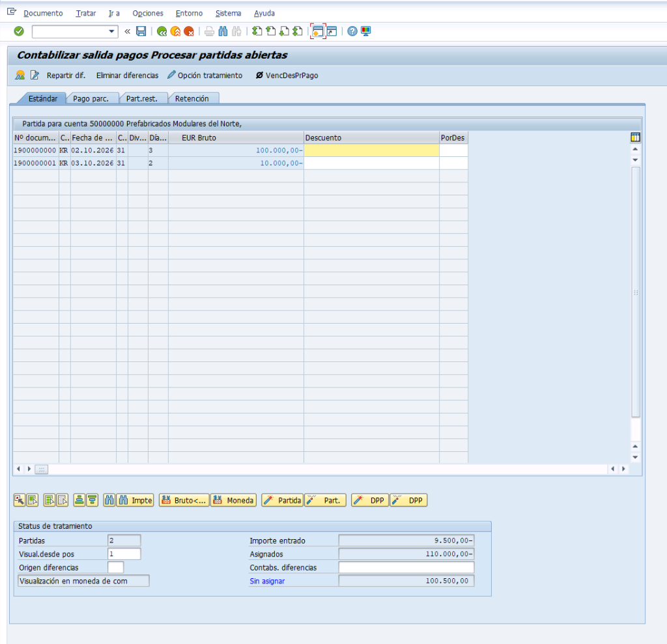Click the Impte search button
This screenshot has width=667, height=644.
point(135,500)
